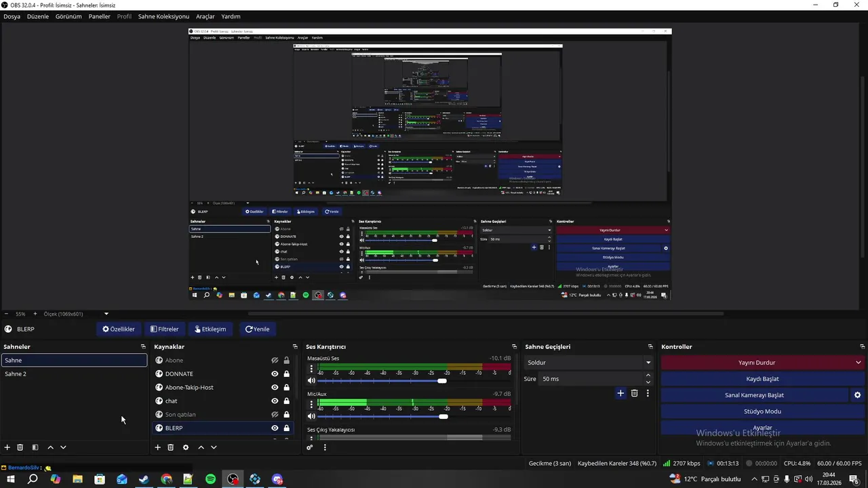Open Google Chrome from the taskbar
This screenshot has height=488, width=868.
pyautogui.click(x=166, y=479)
